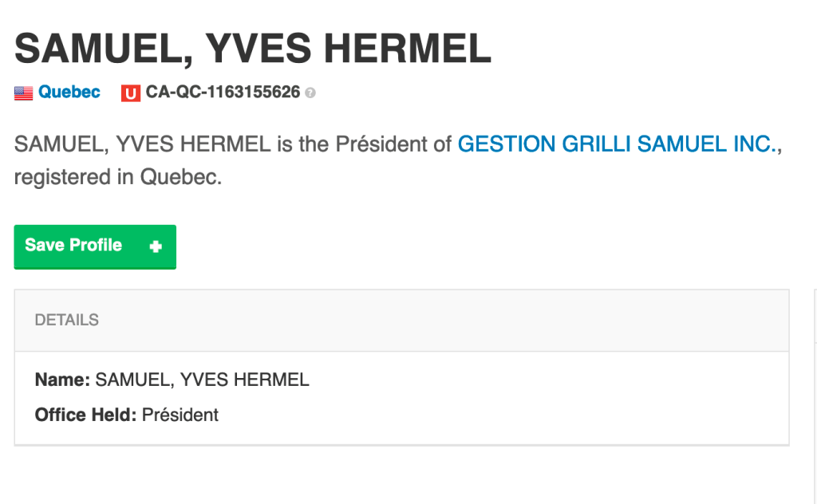Click the name value in the Details panel

click(202, 380)
